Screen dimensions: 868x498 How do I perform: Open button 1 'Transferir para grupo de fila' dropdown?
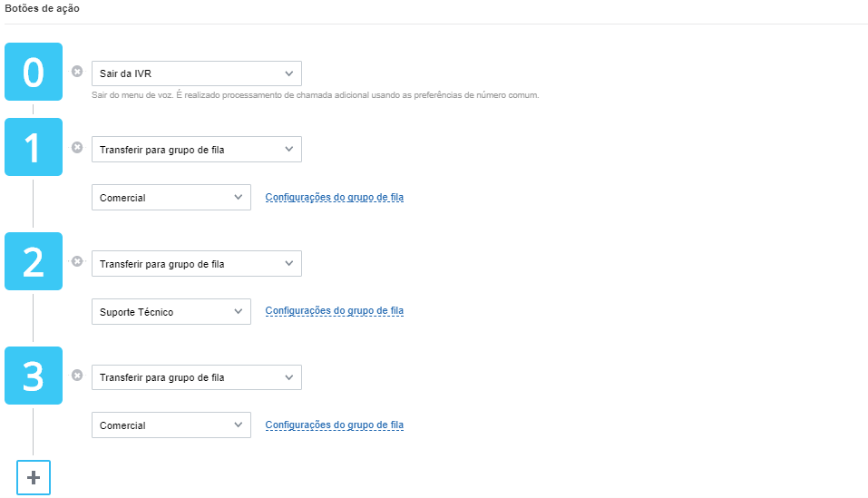coord(197,150)
